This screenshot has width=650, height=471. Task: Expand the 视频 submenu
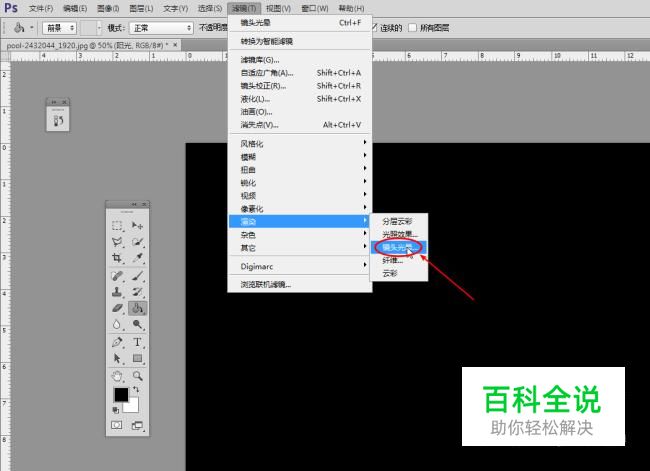point(300,196)
